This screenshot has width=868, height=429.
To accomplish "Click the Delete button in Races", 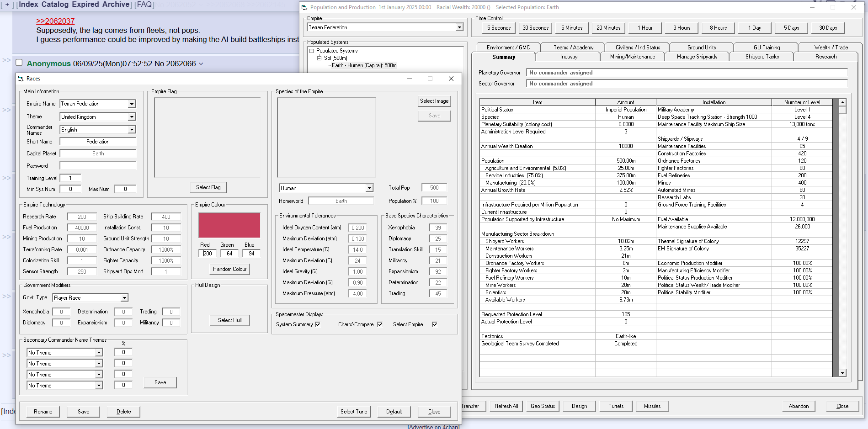I will pyautogui.click(x=123, y=412).
